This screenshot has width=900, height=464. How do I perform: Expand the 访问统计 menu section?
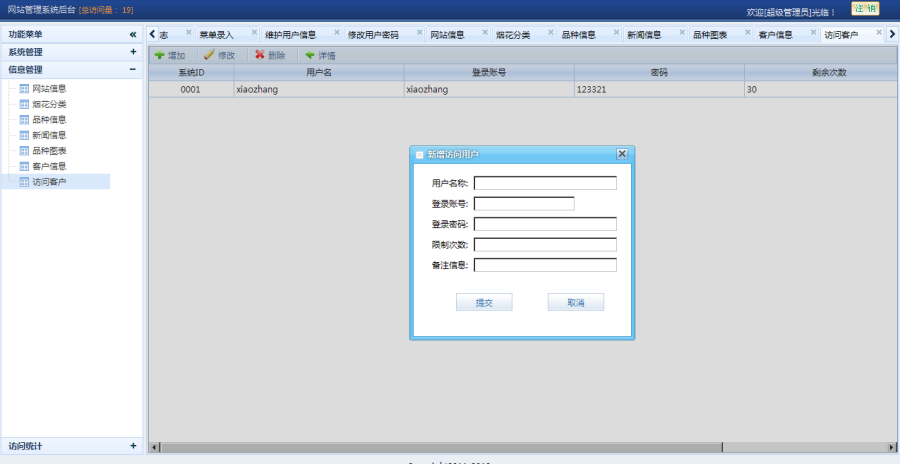[x=133, y=446]
